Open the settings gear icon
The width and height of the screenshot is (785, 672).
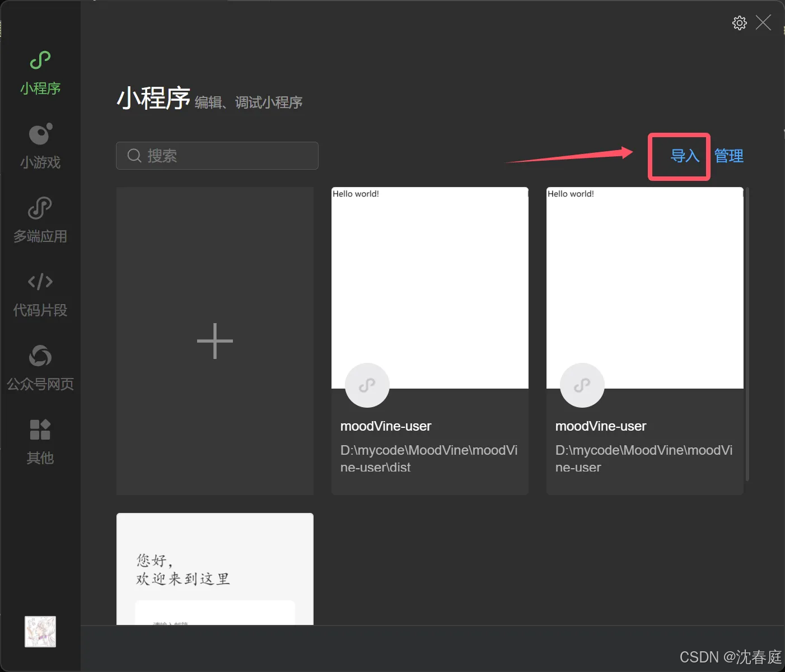click(x=739, y=23)
